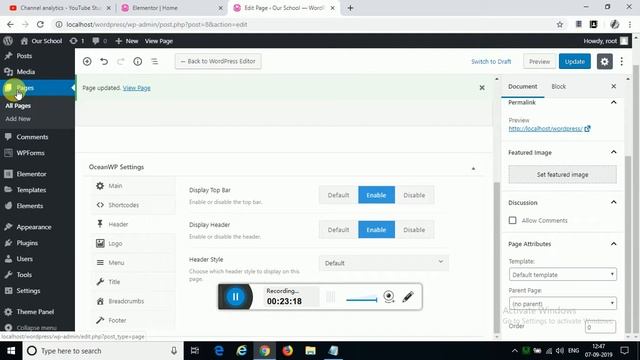Open the localhost/wordpress permalink
The height and width of the screenshot is (360, 640).
[545, 129]
